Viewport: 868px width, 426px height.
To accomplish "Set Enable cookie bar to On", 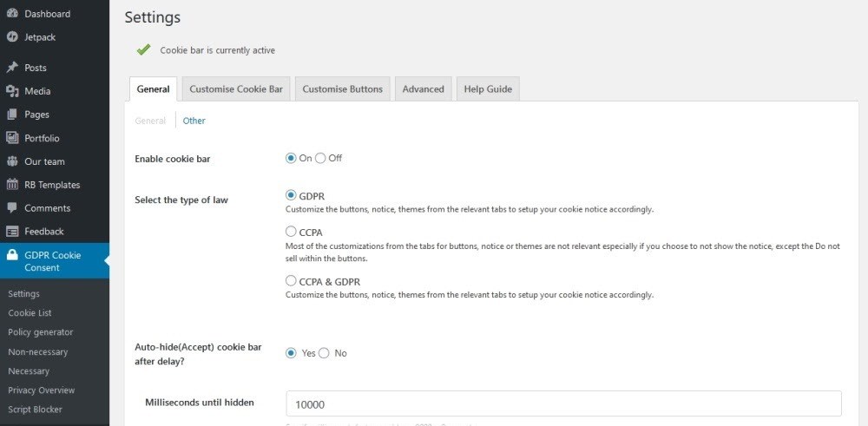I will pyautogui.click(x=291, y=158).
